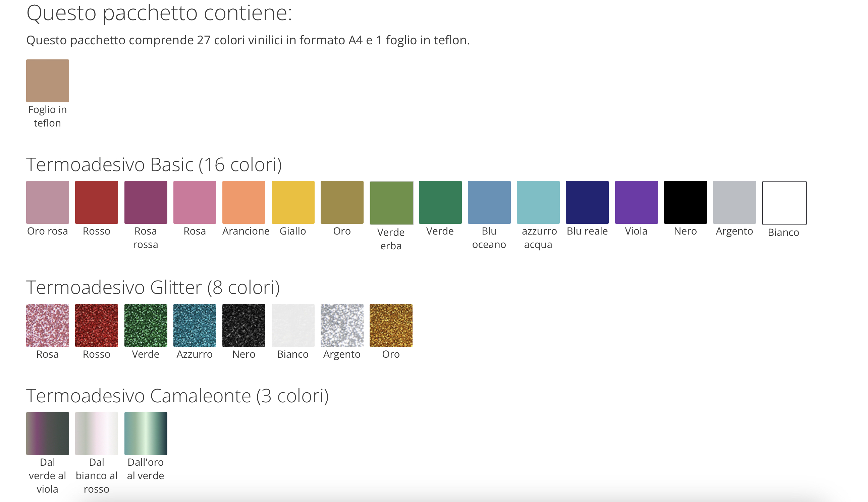Pick the Oro Basic color swatch

pyautogui.click(x=342, y=202)
